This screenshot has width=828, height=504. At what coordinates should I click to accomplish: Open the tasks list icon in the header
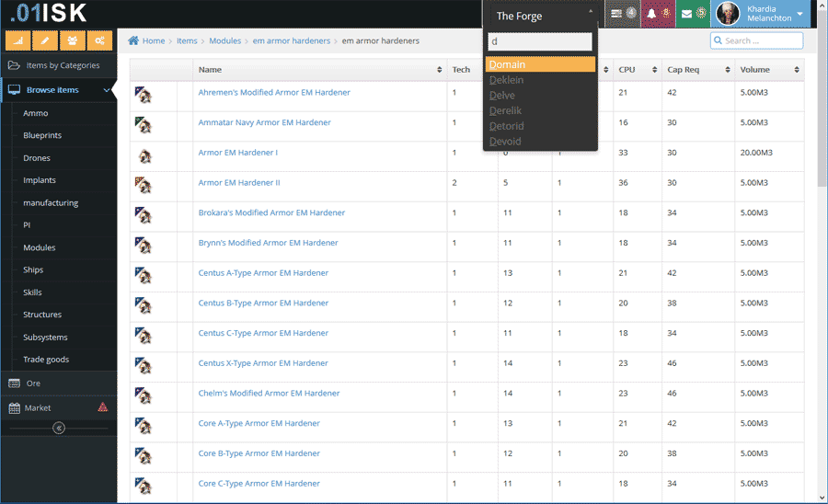[616, 14]
